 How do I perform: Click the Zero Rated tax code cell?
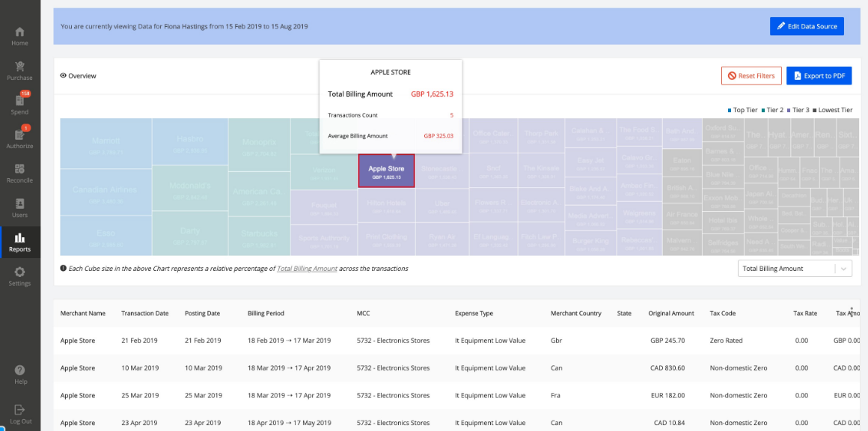pos(727,340)
